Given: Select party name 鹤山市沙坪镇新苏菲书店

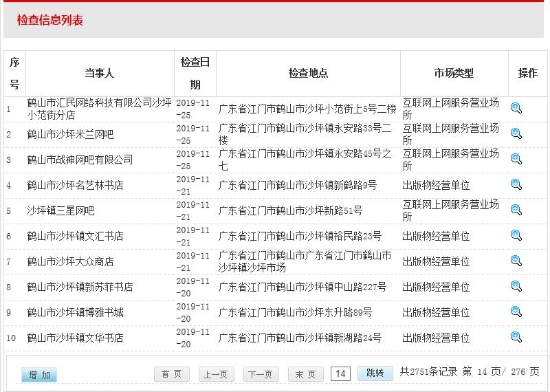Looking at the screenshot, I should (x=80, y=287).
